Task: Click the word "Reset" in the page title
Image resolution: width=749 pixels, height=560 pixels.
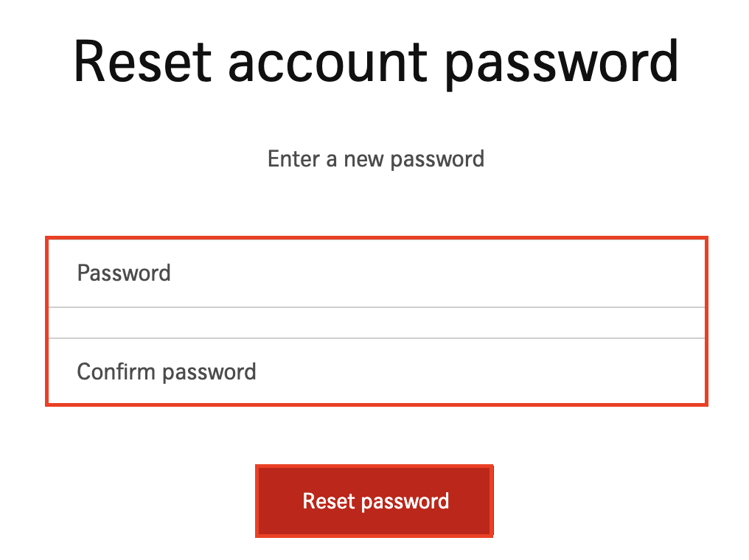Action: click(x=143, y=60)
